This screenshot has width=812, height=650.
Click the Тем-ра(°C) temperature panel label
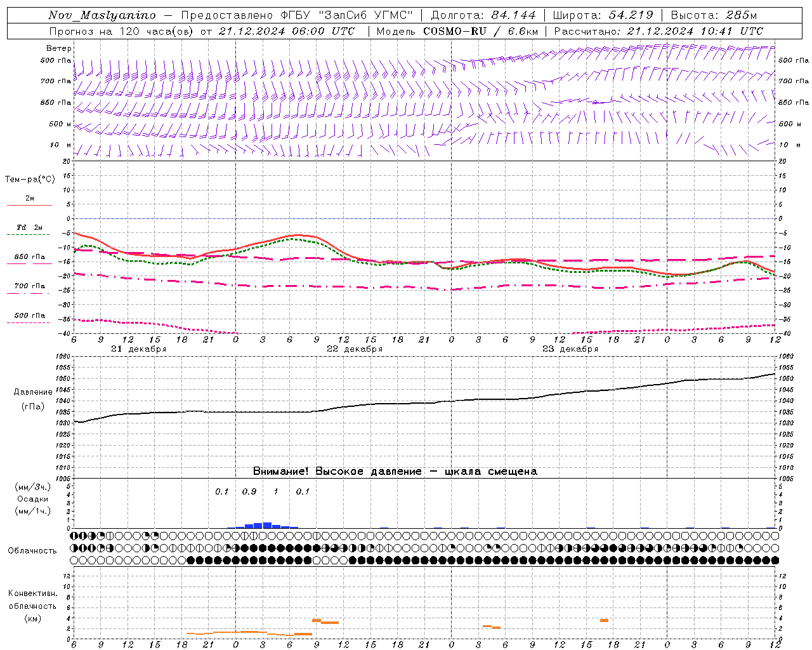30,180
